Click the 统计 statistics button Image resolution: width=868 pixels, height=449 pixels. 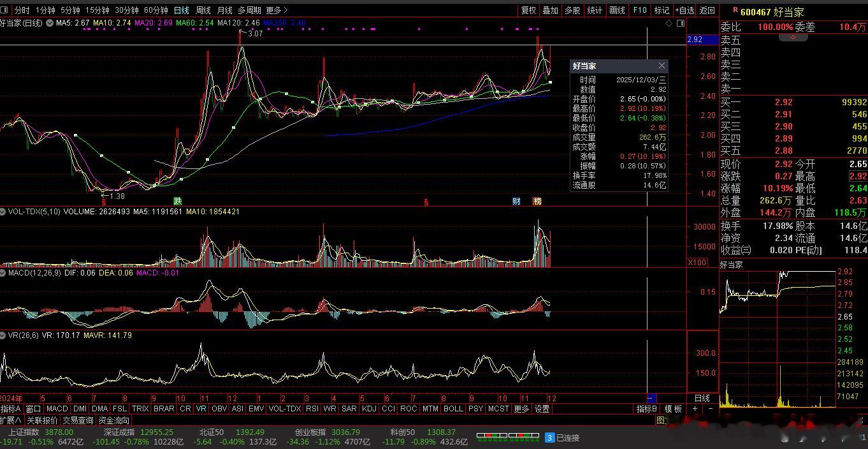click(595, 10)
